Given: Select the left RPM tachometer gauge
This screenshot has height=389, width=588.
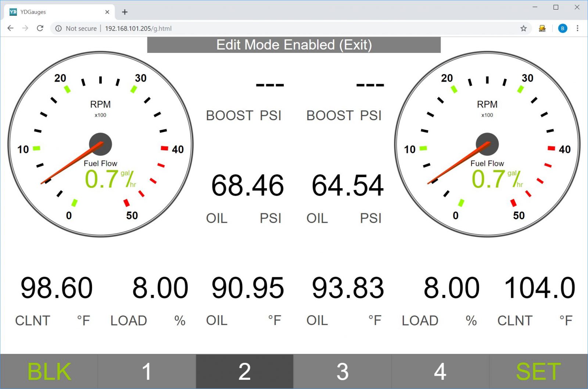Looking at the screenshot, I should coord(100,144).
